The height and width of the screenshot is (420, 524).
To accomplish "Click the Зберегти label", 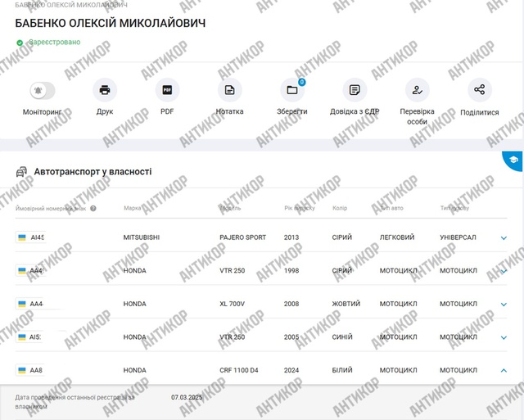I will 292,111.
